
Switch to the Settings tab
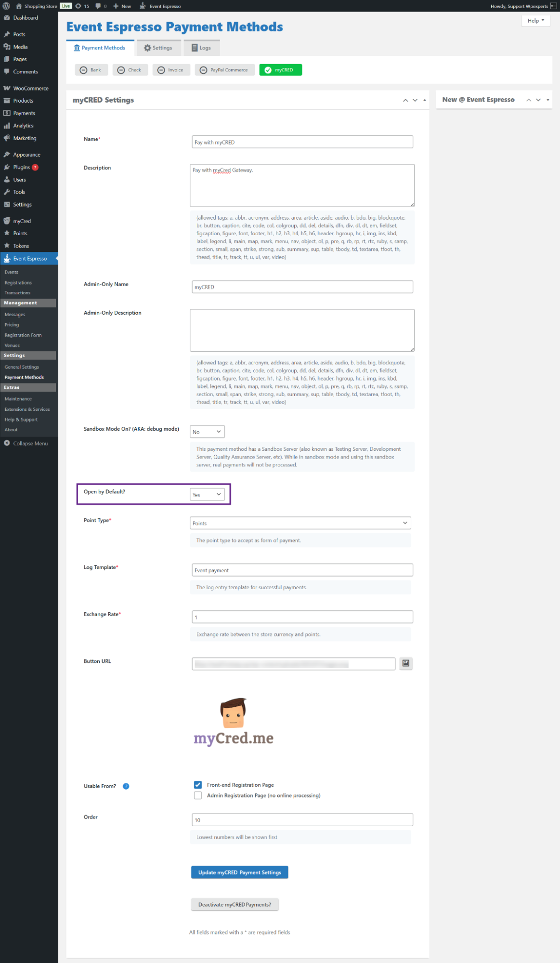point(158,48)
